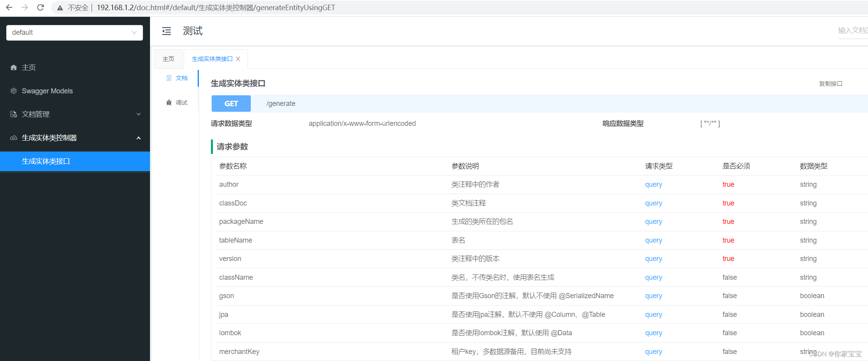Select the 文档 document view icon
The height and width of the screenshot is (361, 868).
169,78
